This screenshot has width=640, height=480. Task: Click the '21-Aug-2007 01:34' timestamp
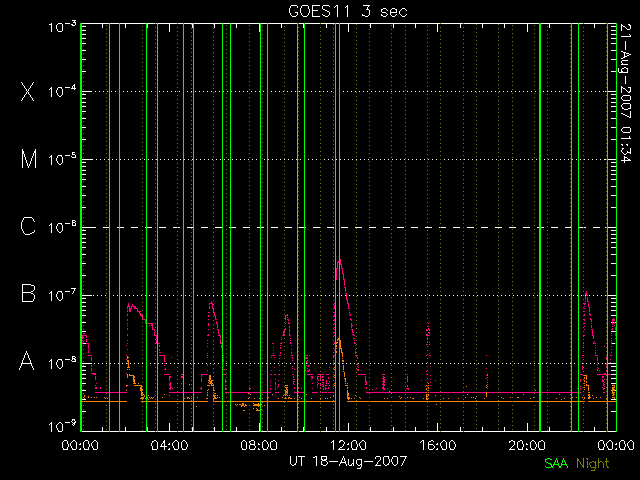625,93
